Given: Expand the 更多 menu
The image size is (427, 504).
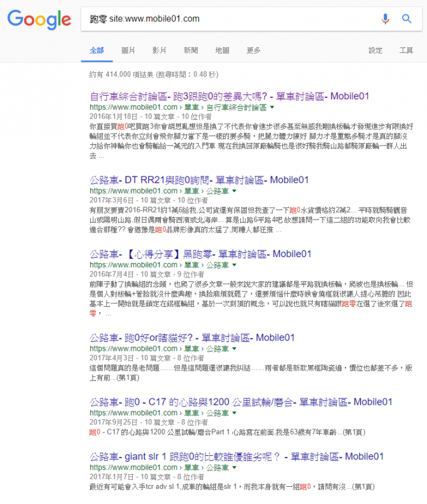Looking at the screenshot, I should 253,50.
